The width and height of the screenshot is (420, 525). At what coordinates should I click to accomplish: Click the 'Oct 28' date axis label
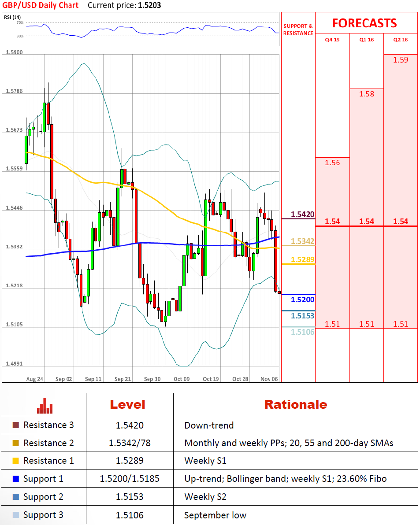click(x=240, y=379)
